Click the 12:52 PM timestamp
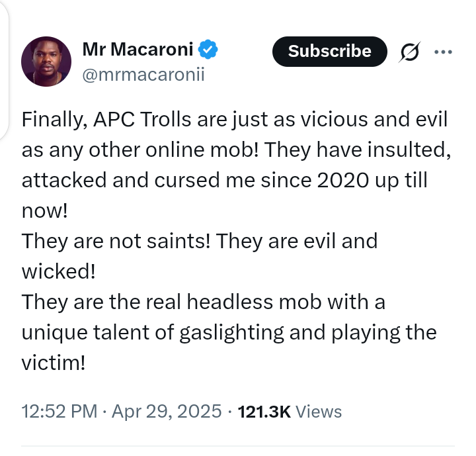Screen dimensions: 476x456 click(59, 412)
